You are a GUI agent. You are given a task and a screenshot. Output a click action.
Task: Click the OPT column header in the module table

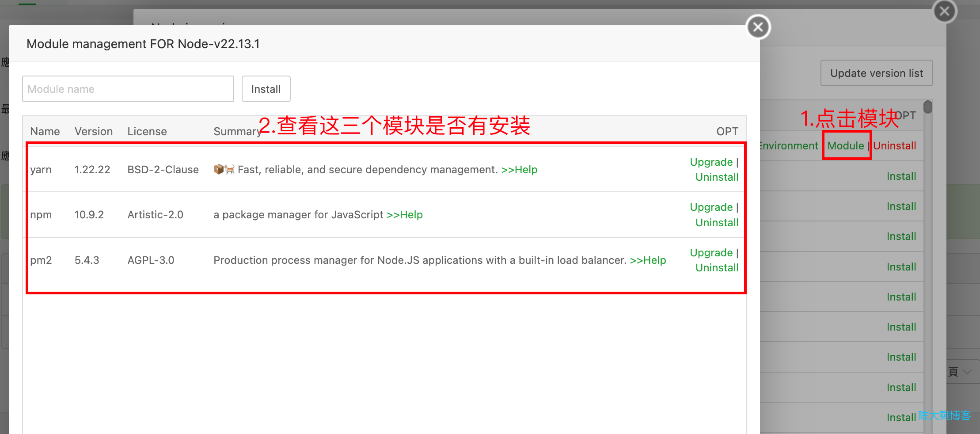(727, 132)
